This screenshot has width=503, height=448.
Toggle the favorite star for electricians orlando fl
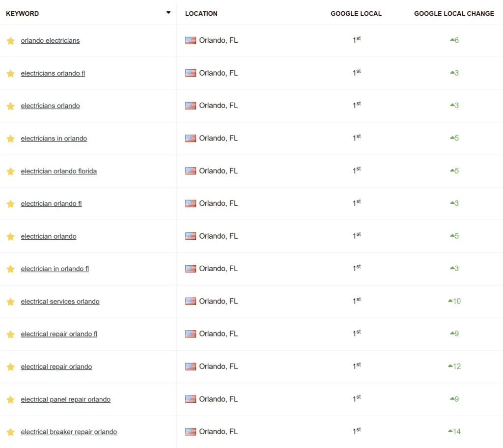pyautogui.click(x=10, y=73)
